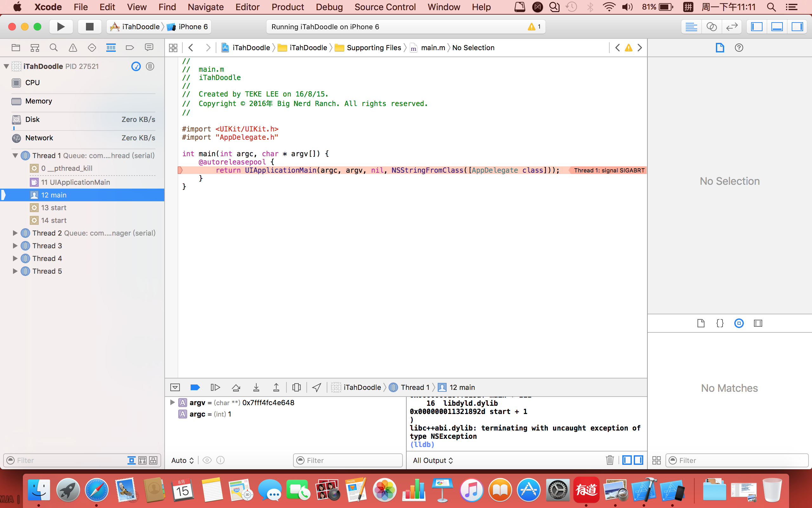Collapse Thread 1 disclosure triangle

tap(15, 156)
